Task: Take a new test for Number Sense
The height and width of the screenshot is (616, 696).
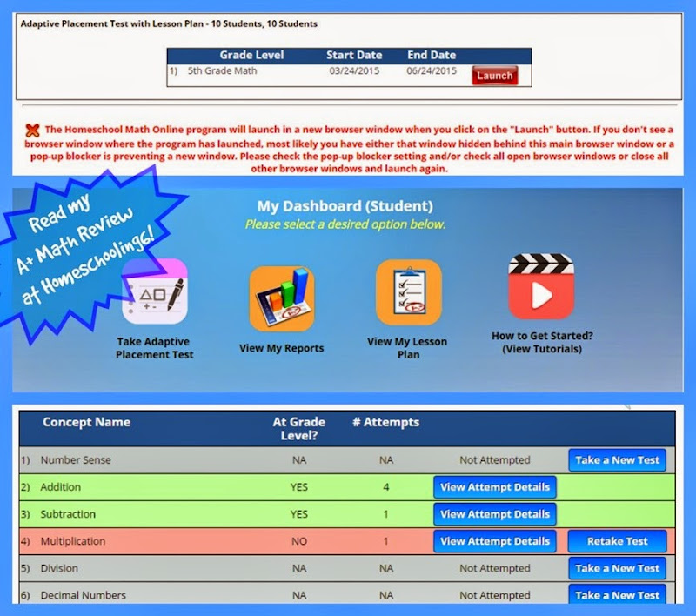Action: [617, 460]
